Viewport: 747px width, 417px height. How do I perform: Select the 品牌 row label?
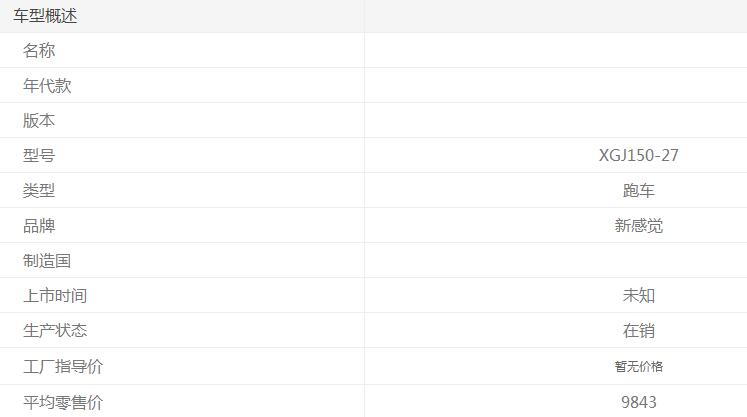click(x=39, y=226)
